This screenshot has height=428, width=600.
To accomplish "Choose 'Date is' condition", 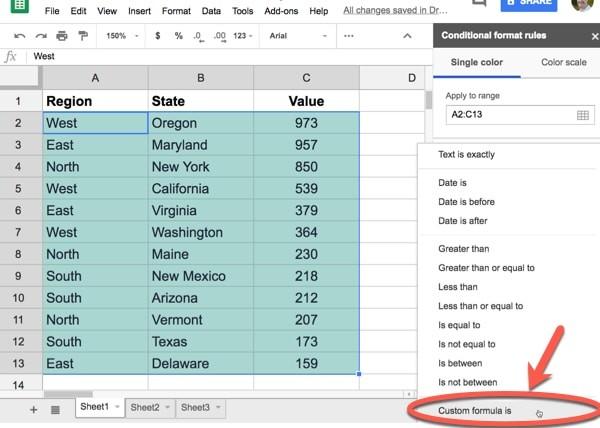I will [x=452, y=183].
